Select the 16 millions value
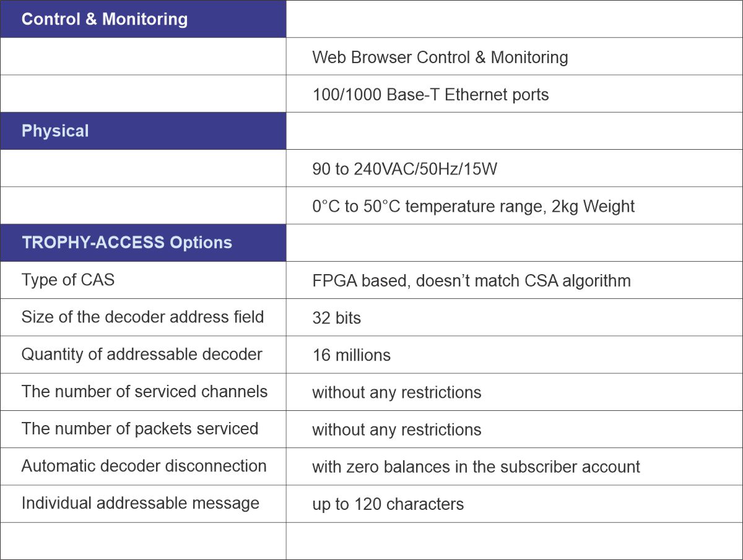This screenshot has height=560, width=743. (351, 355)
